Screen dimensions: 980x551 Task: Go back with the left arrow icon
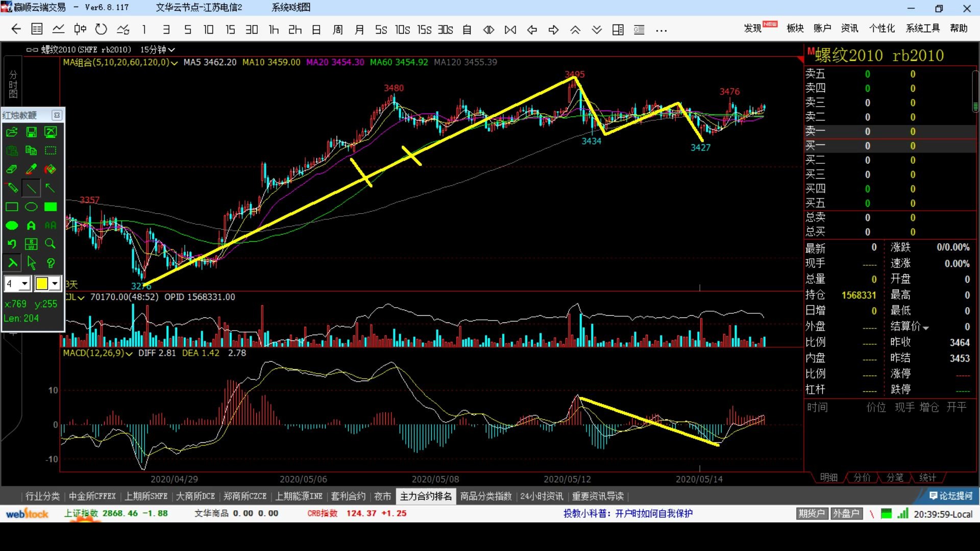point(16,29)
